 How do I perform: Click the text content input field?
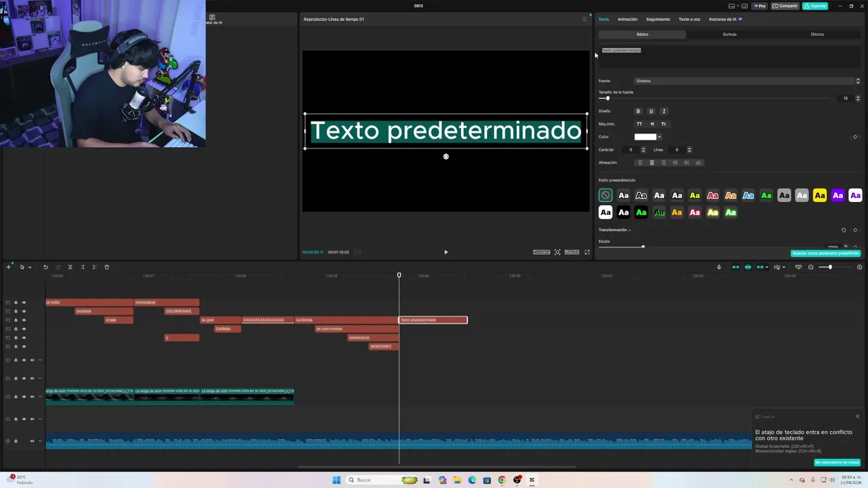[x=730, y=58]
